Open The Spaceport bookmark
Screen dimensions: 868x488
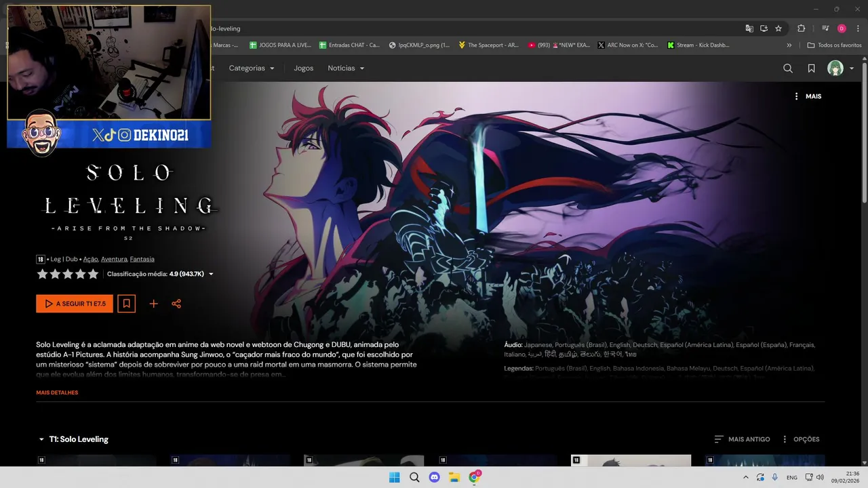pos(489,45)
